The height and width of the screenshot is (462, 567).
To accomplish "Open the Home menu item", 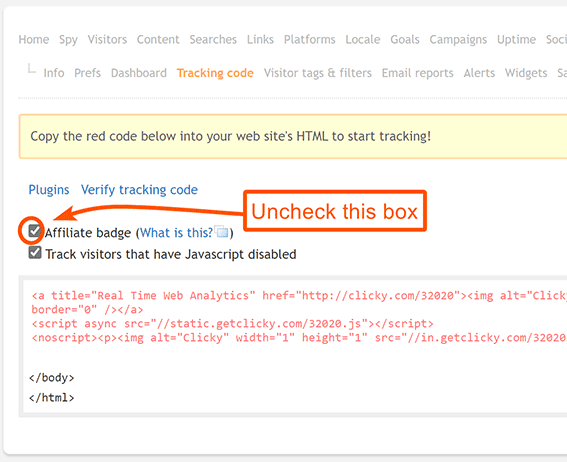I will [x=34, y=39].
